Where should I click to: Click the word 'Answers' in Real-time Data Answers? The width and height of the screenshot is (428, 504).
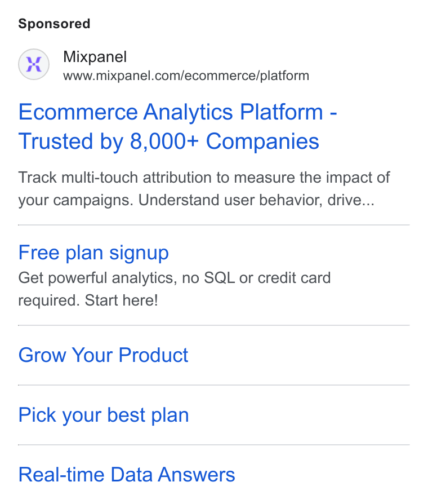(196, 475)
